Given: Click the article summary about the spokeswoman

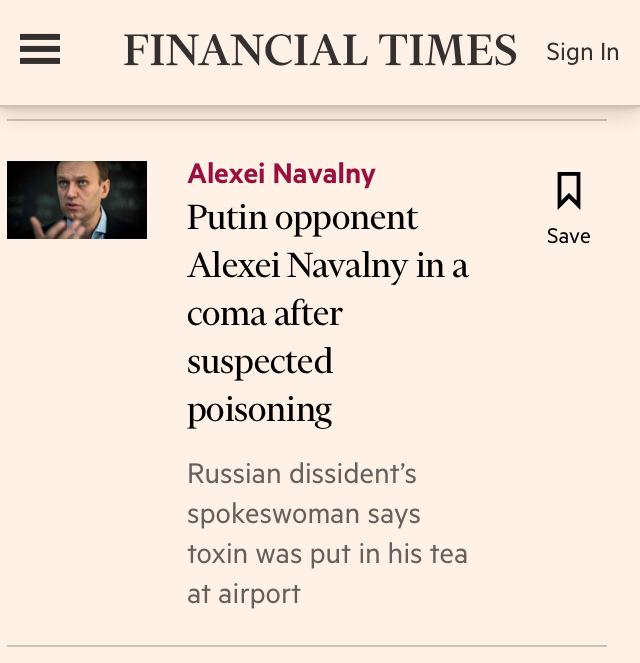Looking at the screenshot, I should [x=327, y=533].
